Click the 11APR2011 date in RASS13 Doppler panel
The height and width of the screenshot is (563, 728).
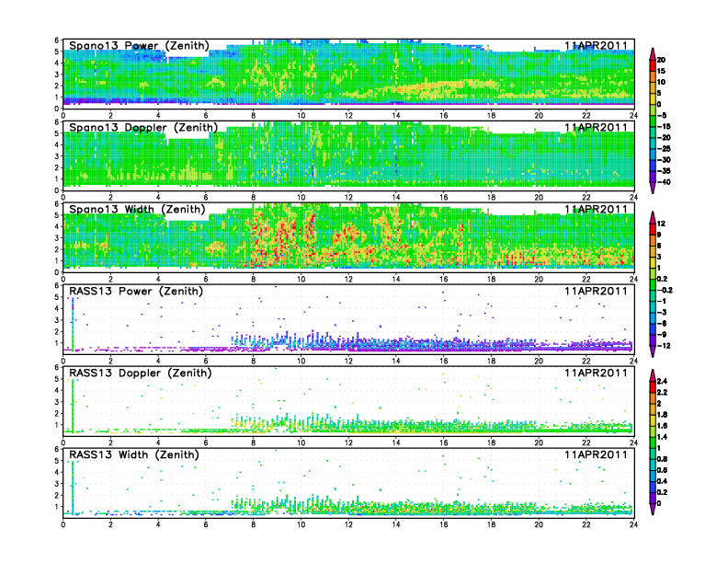tap(596, 373)
